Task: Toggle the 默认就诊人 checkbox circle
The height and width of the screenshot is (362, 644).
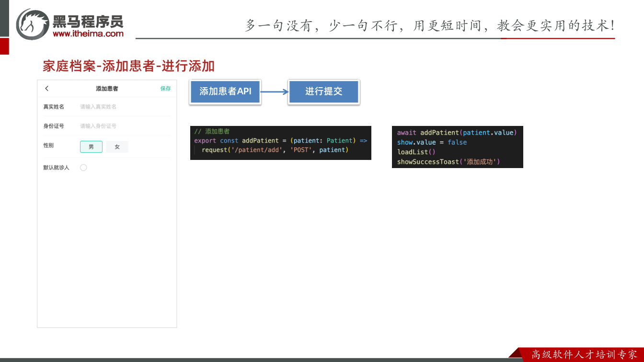Action: [x=83, y=168]
